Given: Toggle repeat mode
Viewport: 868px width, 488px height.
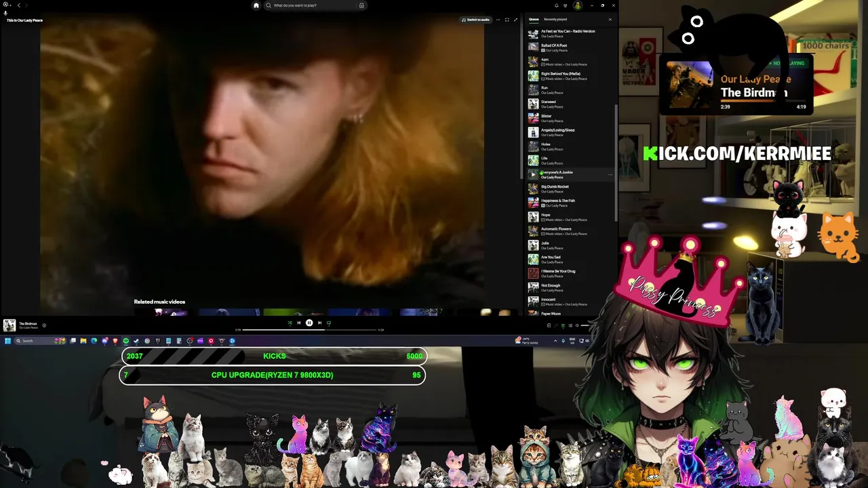Looking at the screenshot, I should (x=329, y=323).
